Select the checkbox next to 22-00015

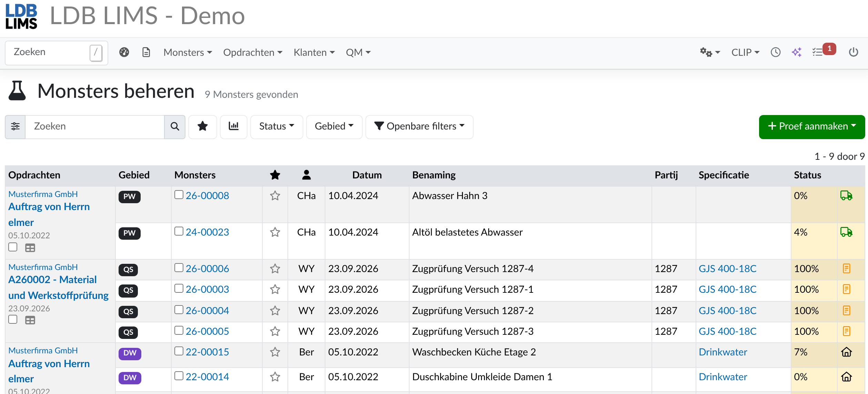[179, 351]
